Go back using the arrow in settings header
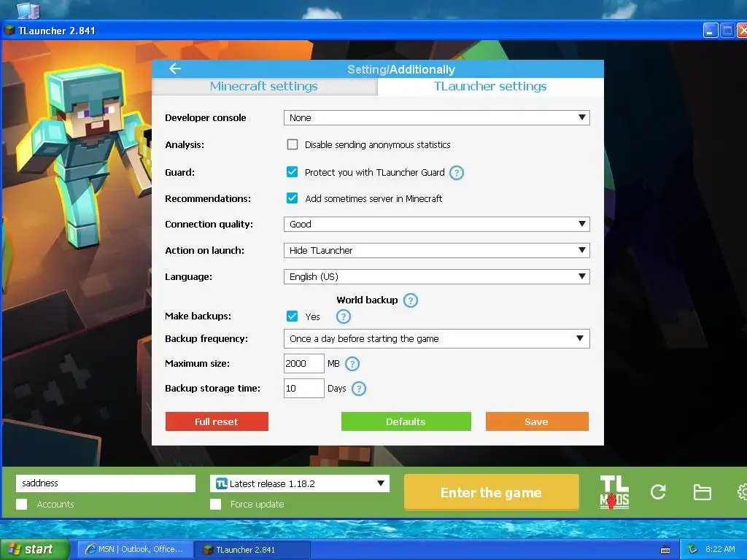Viewport: 747px width, 560px height. [175, 69]
